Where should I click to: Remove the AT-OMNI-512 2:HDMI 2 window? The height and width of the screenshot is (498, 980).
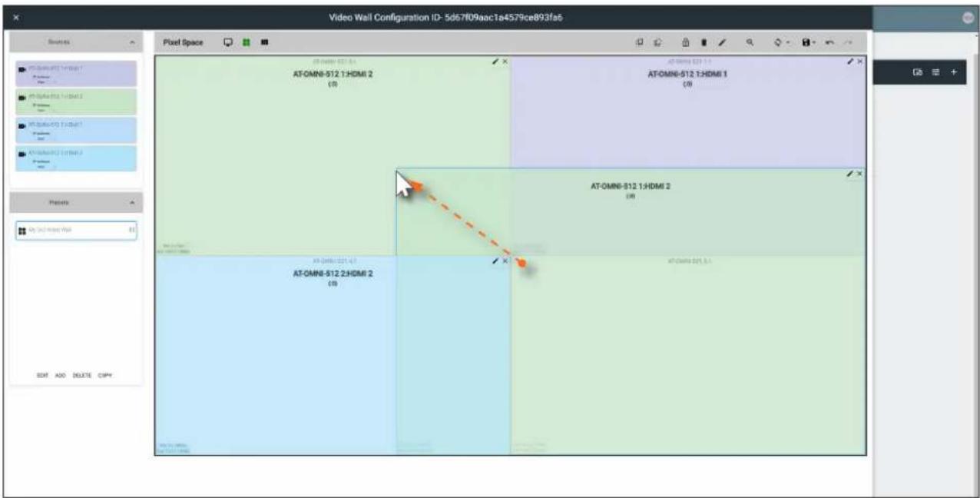pos(505,261)
